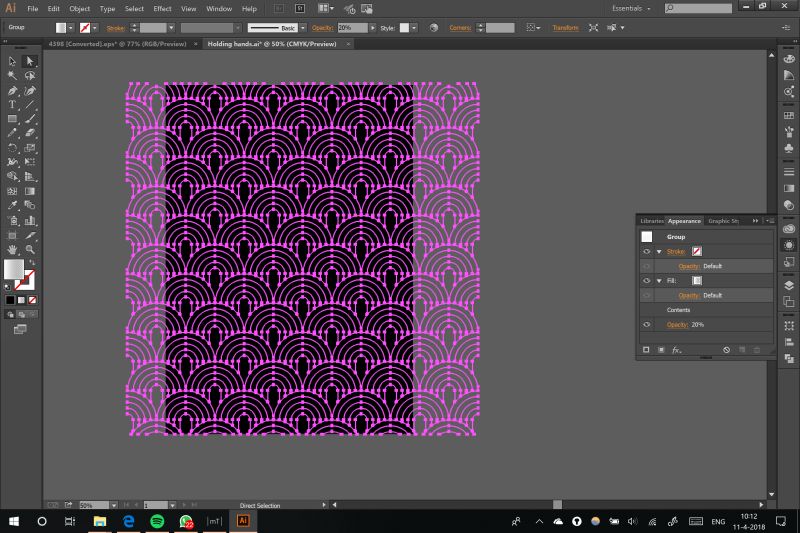Collapse the Stroke attribute triangle
The image size is (800, 533).
pos(659,251)
